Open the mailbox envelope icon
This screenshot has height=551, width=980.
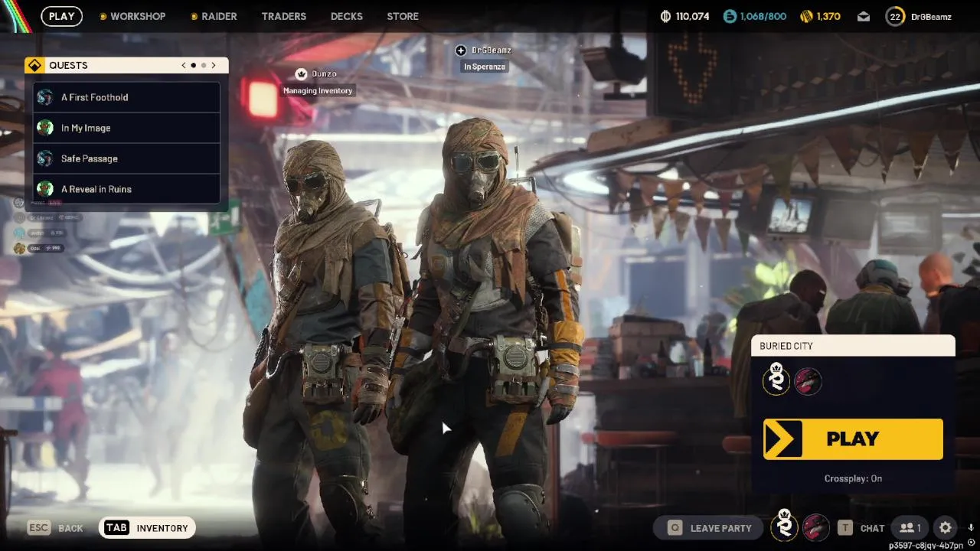(x=864, y=16)
